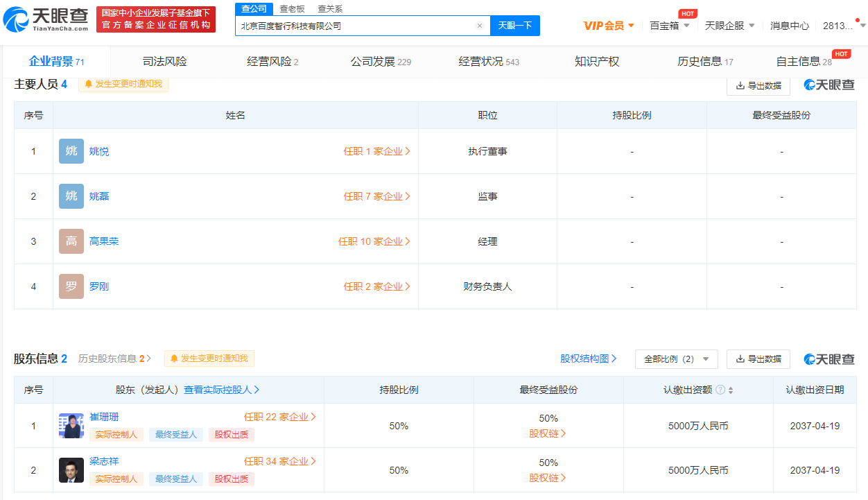Select the 自主信息 tab

pos(804,62)
